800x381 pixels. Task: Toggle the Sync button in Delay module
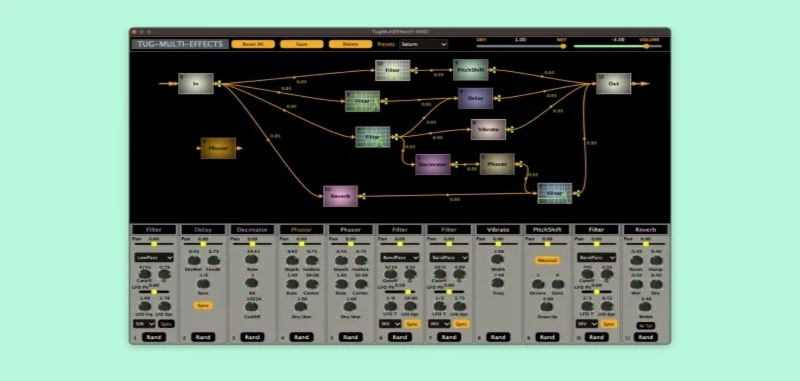click(x=203, y=306)
